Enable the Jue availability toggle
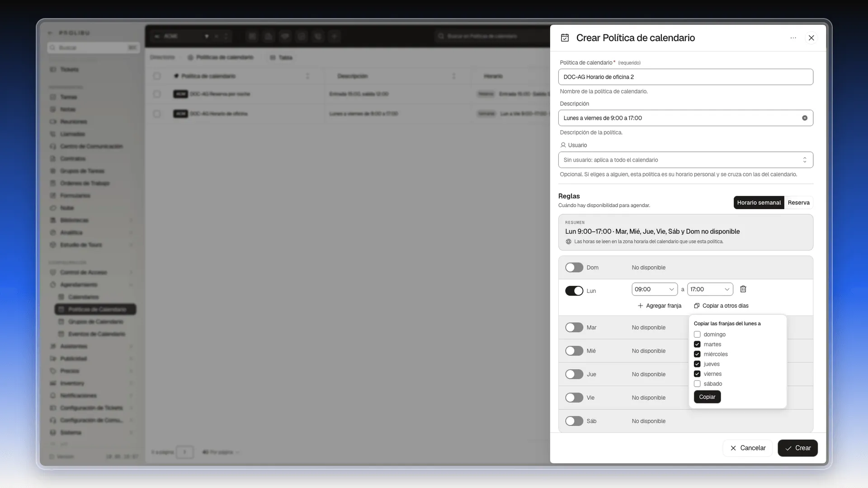The image size is (868, 488). 574,375
